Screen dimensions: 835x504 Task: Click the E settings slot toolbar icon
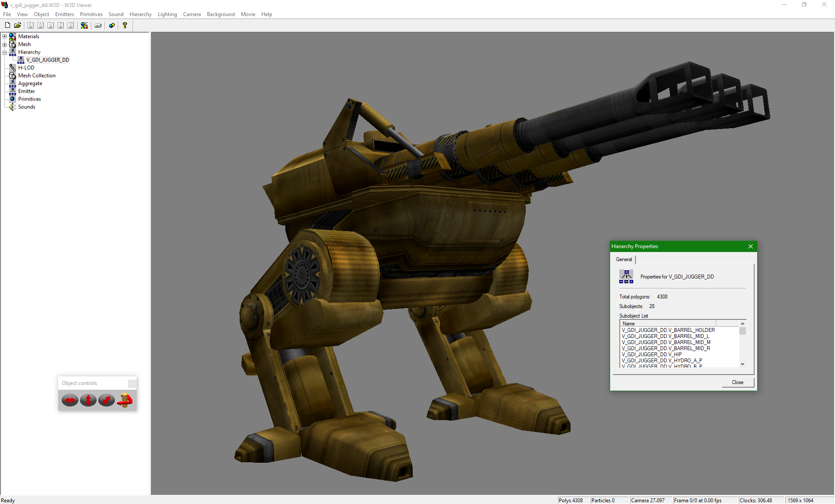click(30, 25)
